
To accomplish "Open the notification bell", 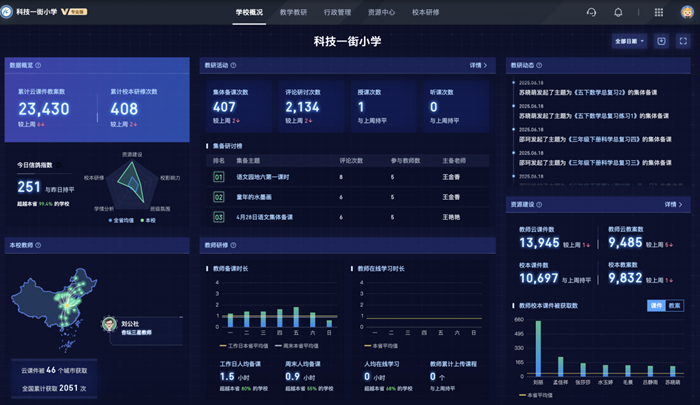I will [618, 12].
